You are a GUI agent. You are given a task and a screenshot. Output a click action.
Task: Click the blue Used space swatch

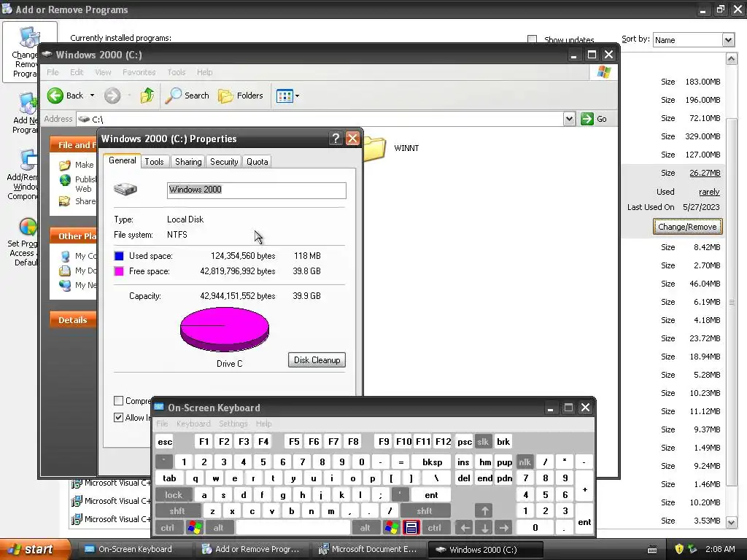pos(119,256)
